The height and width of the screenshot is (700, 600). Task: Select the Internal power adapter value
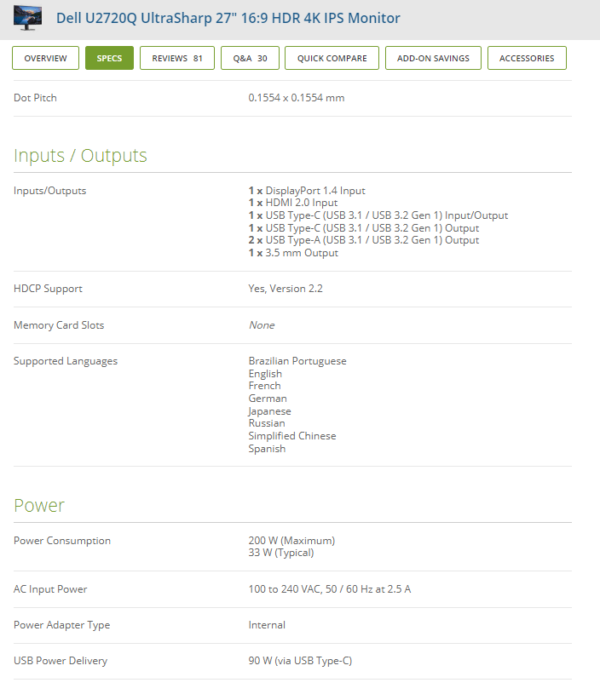tap(267, 625)
